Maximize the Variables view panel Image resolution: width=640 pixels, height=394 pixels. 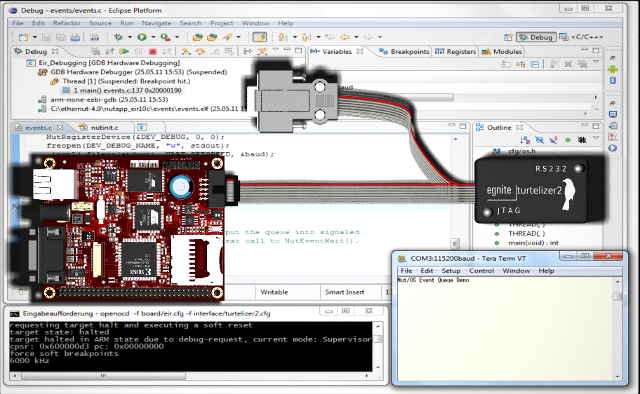[x=596, y=50]
